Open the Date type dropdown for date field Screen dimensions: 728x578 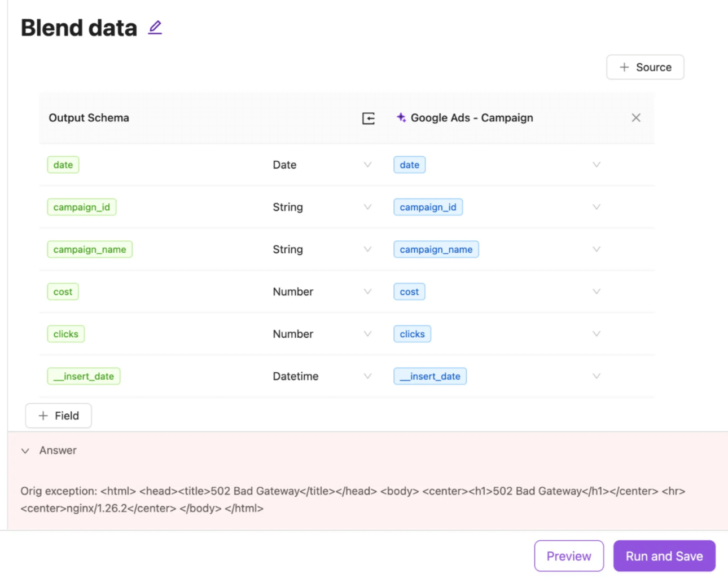[x=367, y=165]
